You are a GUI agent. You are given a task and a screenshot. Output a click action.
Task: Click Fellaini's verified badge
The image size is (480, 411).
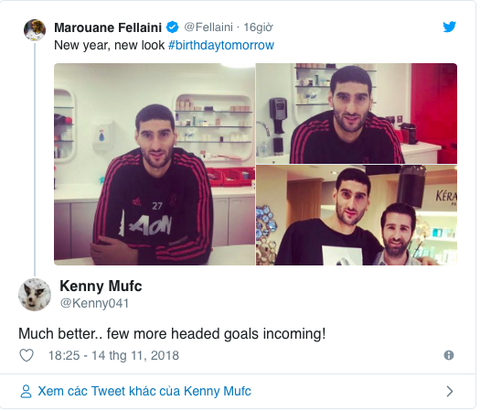tap(172, 27)
